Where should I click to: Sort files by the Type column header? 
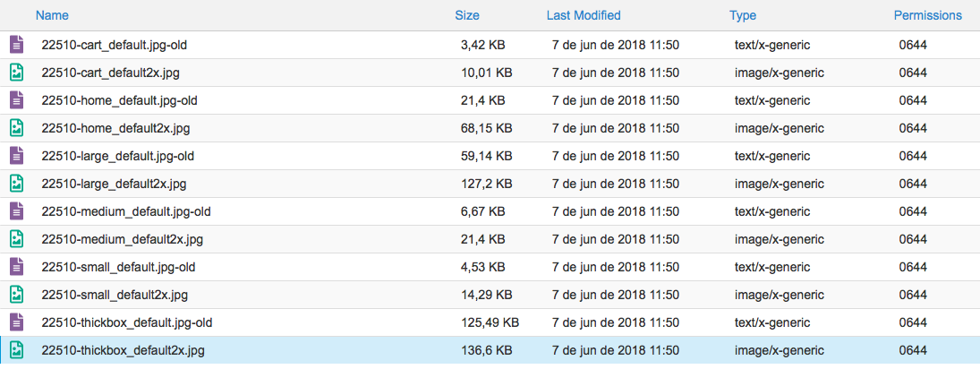[743, 15]
